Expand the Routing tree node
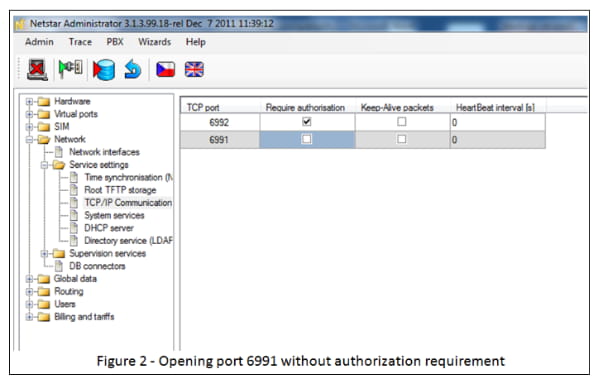The height and width of the screenshot is (382, 598). [29, 291]
